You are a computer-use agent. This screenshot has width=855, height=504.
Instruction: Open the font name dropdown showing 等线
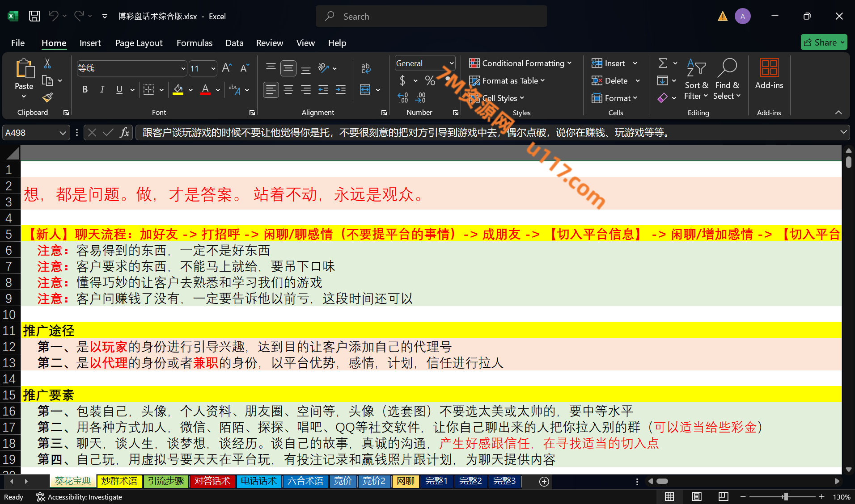[x=183, y=68]
